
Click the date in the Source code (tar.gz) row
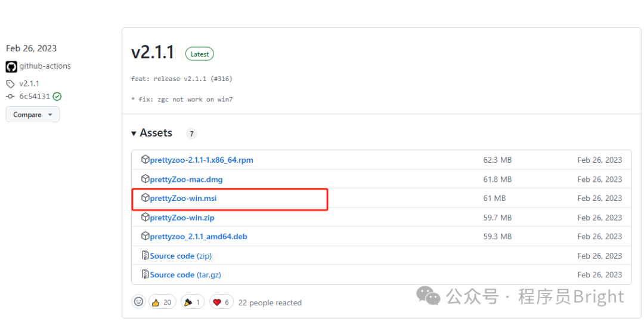tap(600, 275)
